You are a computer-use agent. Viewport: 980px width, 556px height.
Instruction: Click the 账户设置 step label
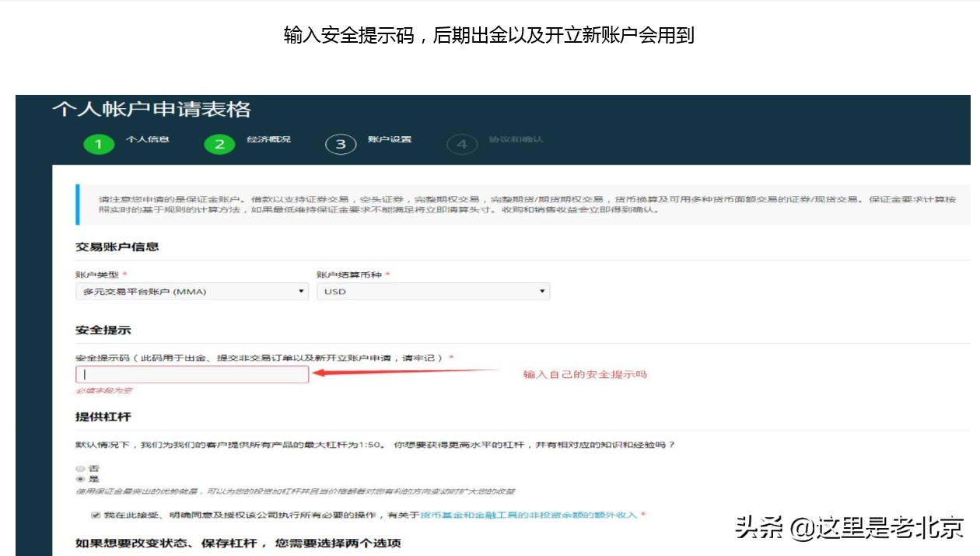tap(391, 142)
